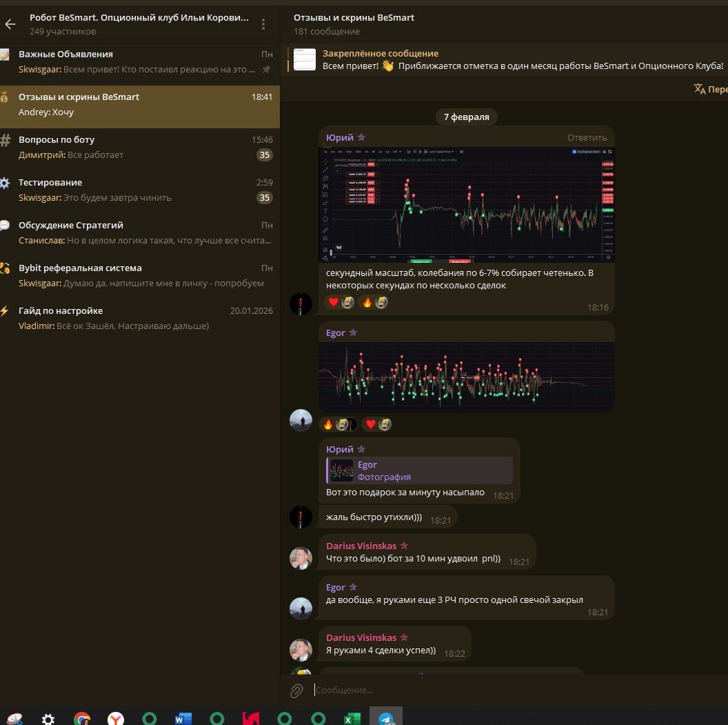Image resolution: width=728 pixels, height=725 pixels.
Task: Click the paperclip attach icon
Action: pos(296,691)
